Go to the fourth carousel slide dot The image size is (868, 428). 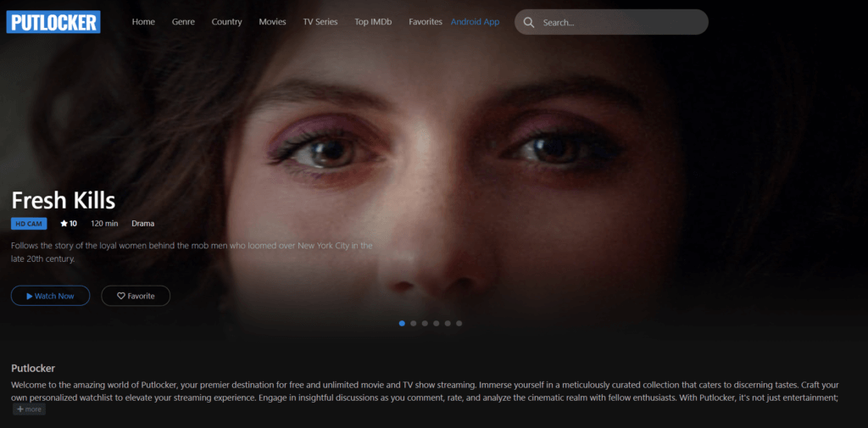(x=437, y=323)
